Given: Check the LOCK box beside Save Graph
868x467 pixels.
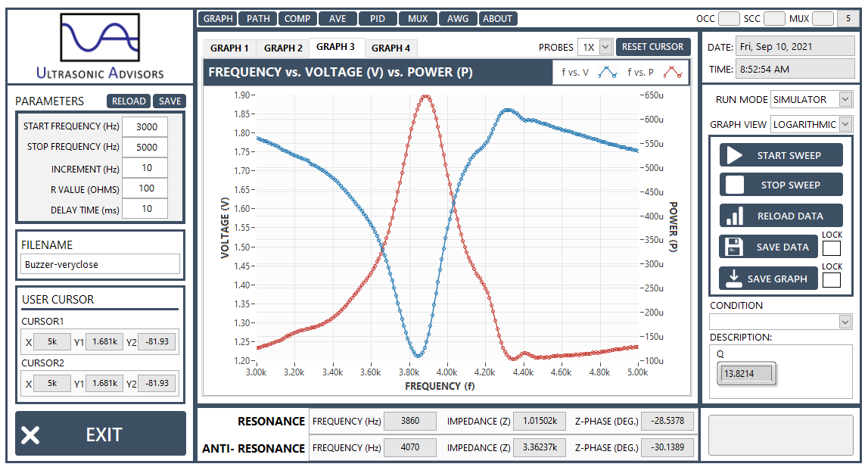Looking at the screenshot, I should point(832,280).
